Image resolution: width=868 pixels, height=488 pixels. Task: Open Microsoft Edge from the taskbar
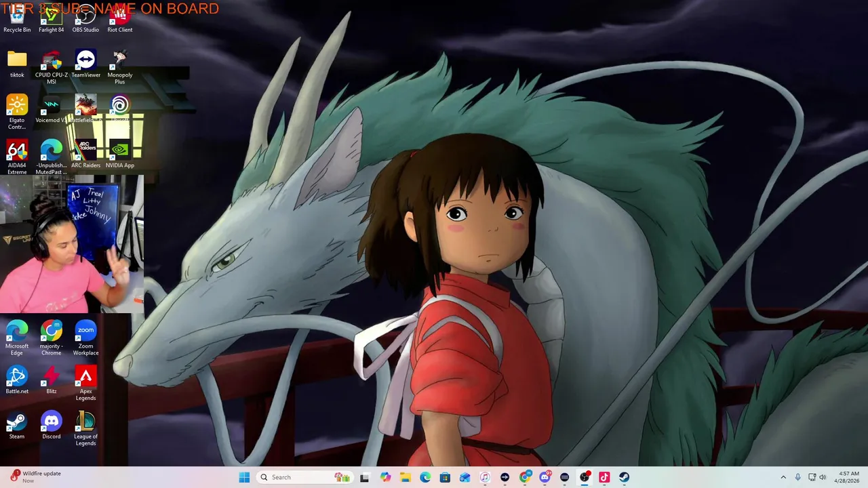425,477
